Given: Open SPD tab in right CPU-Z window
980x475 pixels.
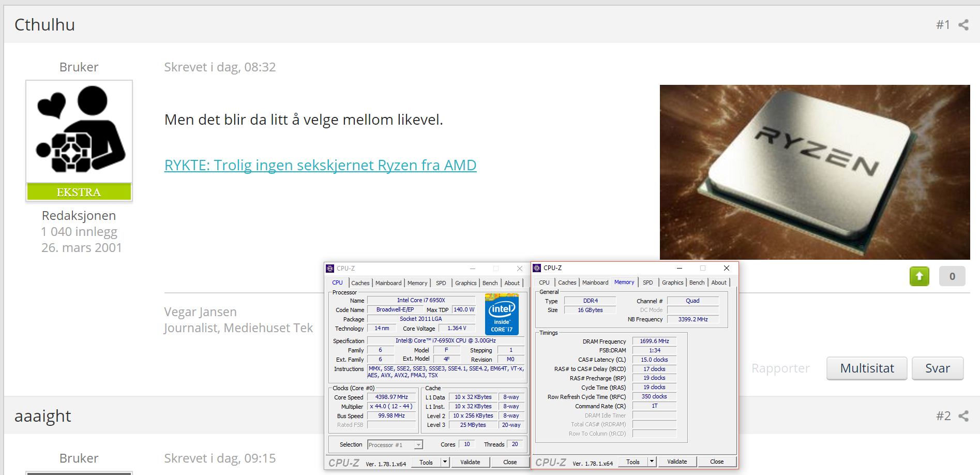Looking at the screenshot, I should (x=647, y=283).
